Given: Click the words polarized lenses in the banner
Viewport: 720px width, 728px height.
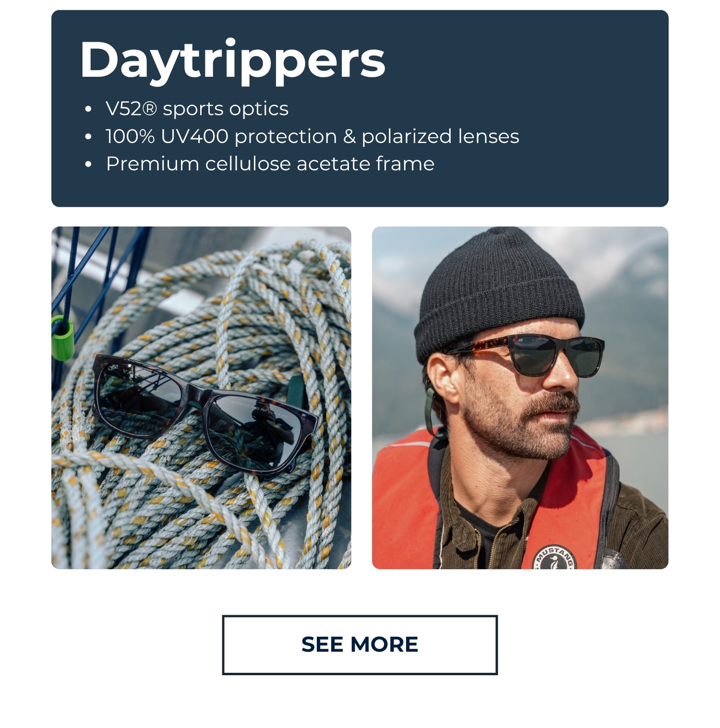Looking at the screenshot, I should click(x=440, y=137).
